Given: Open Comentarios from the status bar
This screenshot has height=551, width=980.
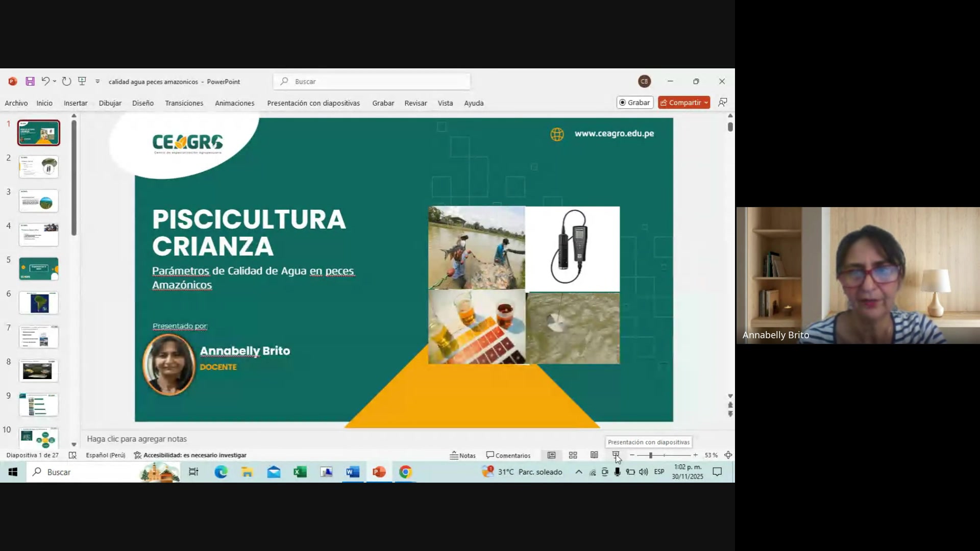Looking at the screenshot, I should coord(508,455).
